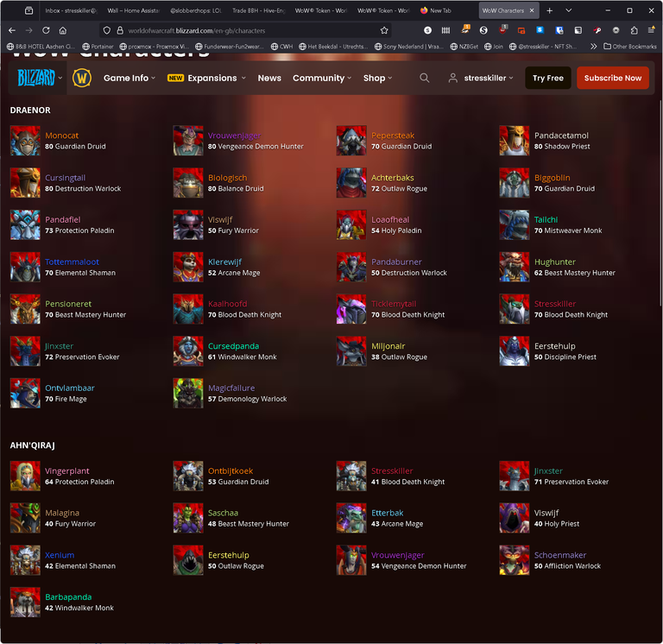
Task: Switch to the @slobberchops tab
Action: 196,10
